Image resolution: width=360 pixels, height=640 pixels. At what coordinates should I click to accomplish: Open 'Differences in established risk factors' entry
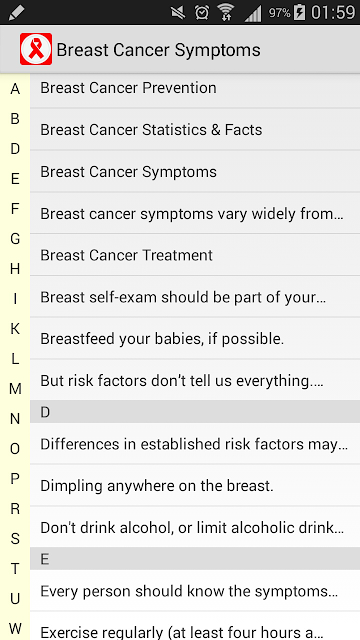point(195,444)
